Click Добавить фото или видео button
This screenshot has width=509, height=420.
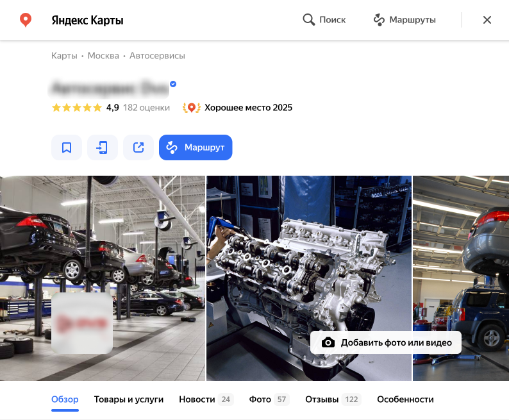point(386,342)
